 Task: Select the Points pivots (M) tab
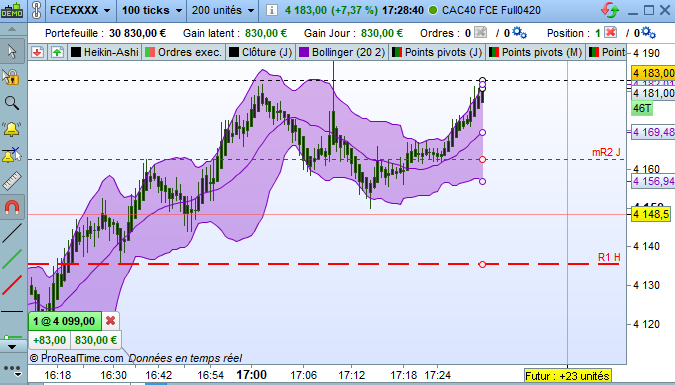coord(536,52)
